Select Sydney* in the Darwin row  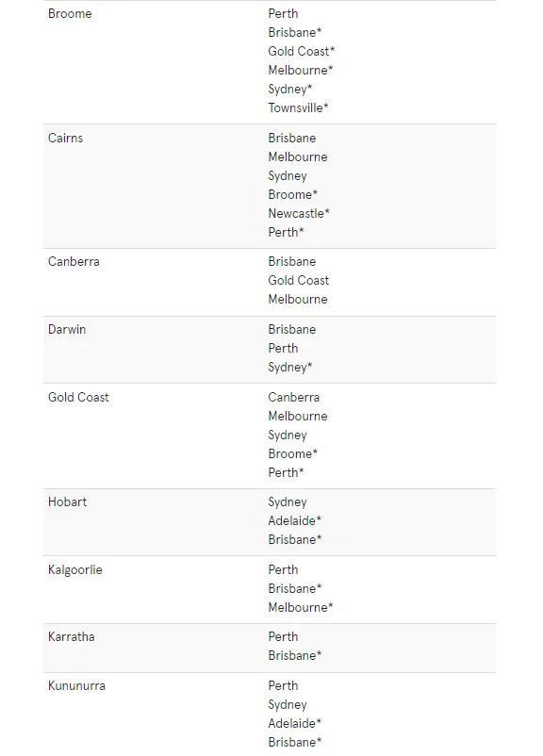click(x=290, y=368)
